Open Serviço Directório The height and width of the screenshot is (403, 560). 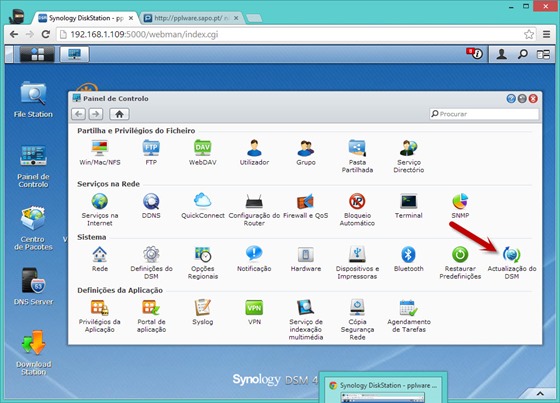point(409,156)
